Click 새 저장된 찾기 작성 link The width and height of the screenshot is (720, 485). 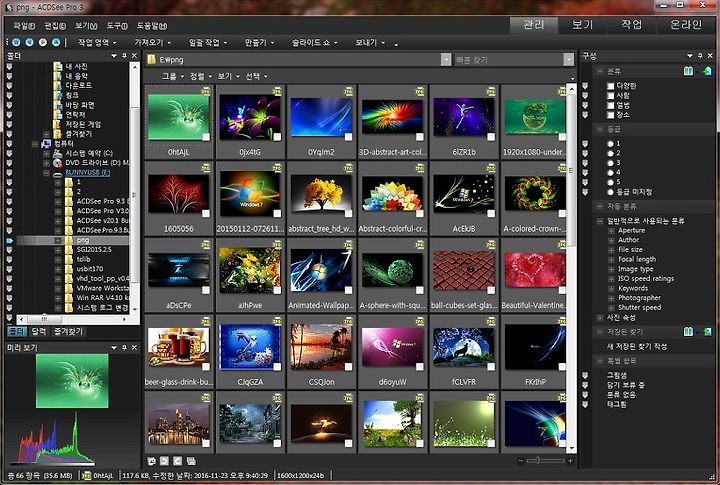tap(637, 346)
